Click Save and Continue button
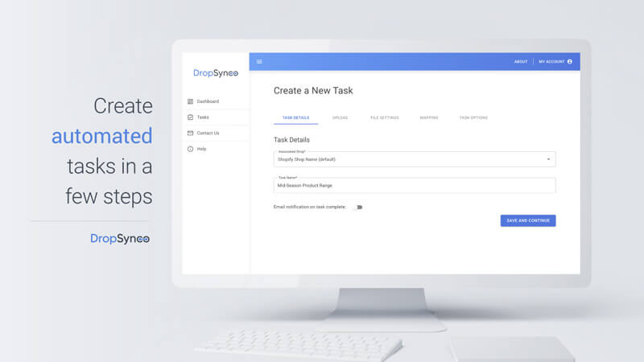Image resolution: width=644 pixels, height=362 pixels. [528, 220]
